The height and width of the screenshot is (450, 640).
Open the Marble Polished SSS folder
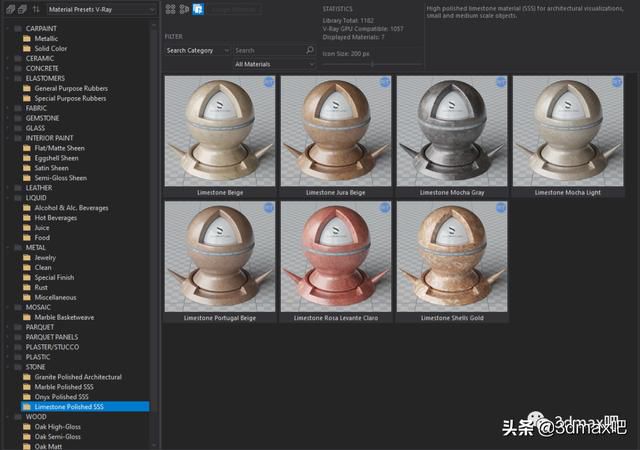64,387
